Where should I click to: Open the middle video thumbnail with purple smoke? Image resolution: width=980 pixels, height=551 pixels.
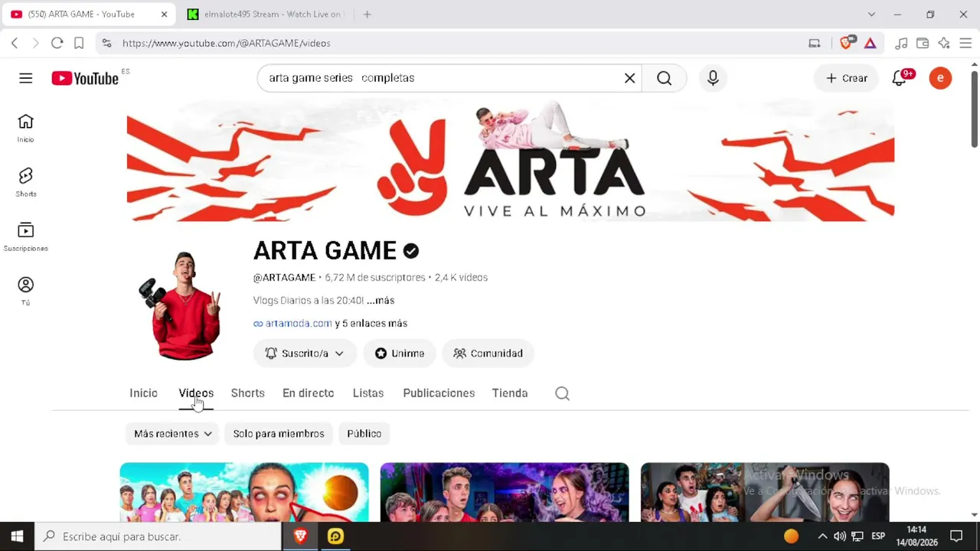click(505, 492)
